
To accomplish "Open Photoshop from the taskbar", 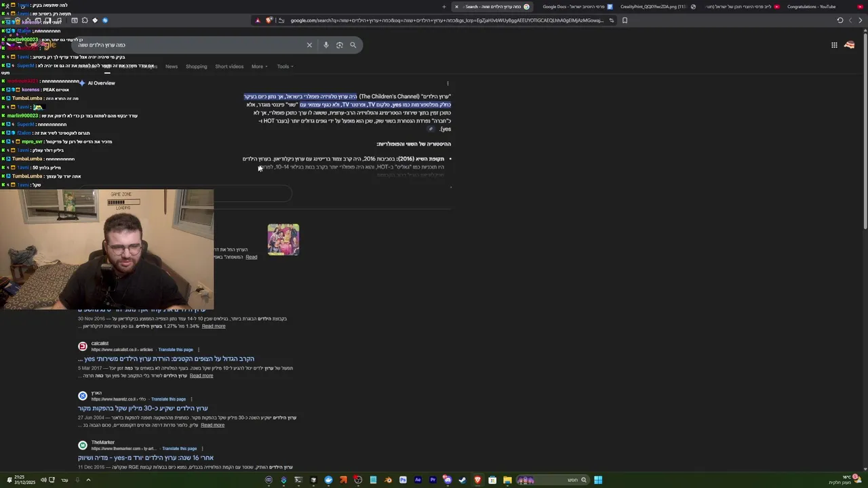I will [x=403, y=480].
